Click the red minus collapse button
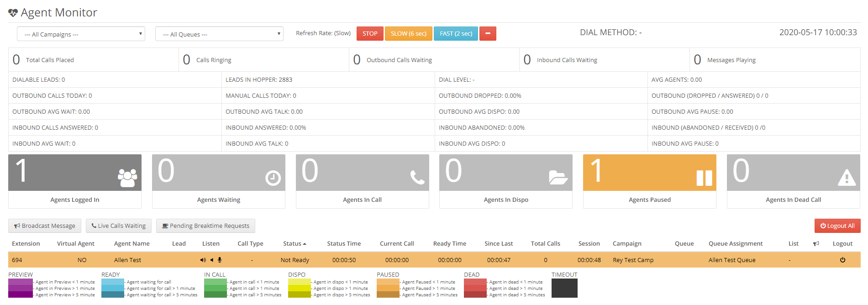 [x=488, y=33]
